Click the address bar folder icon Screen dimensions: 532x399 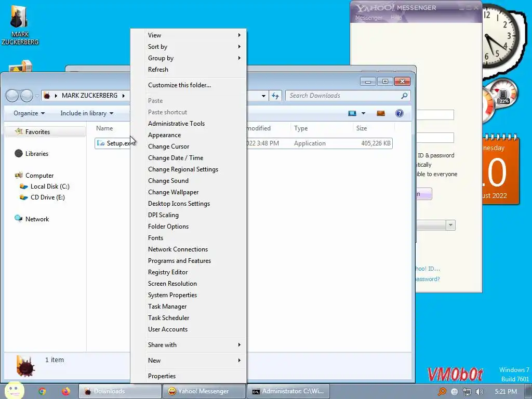pos(47,96)
